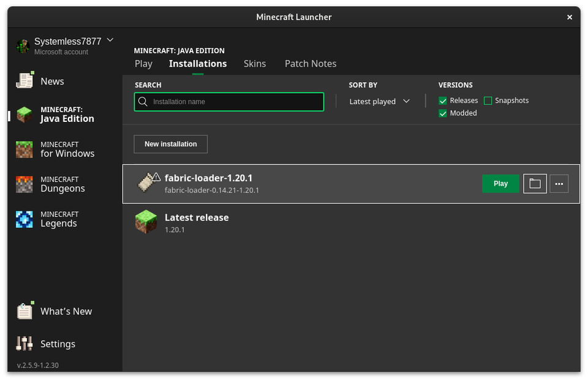Viewport: 588px width, 381px height.
Task: Open more options for fabric-loader-1.20.1
Action: (559, 184)
